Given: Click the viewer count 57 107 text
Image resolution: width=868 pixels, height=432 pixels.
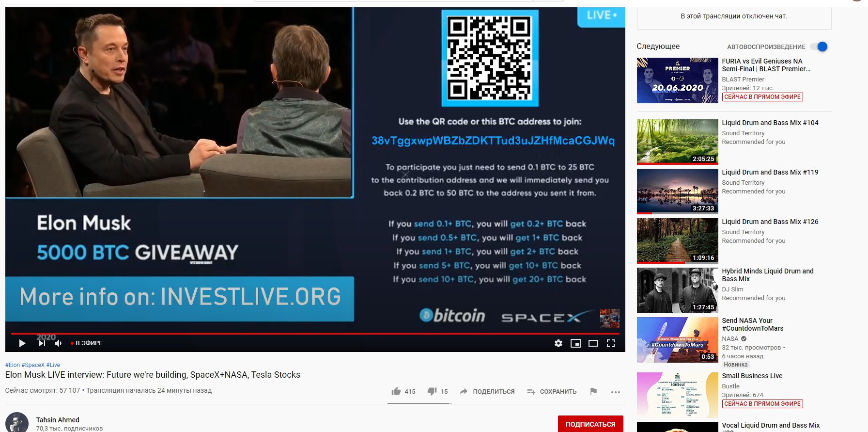Looking at the screenshot, I should coord(43,390).
